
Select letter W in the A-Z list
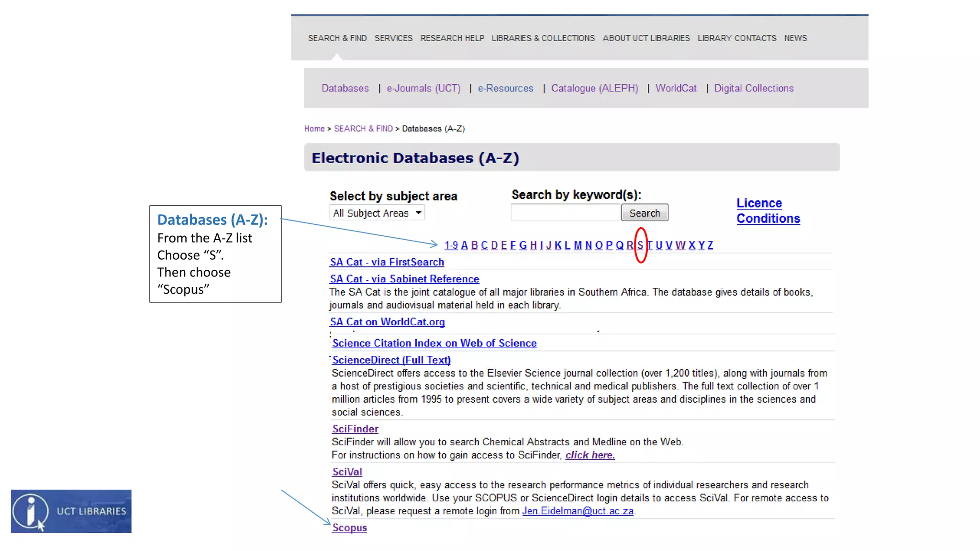[x=680, y=245]
